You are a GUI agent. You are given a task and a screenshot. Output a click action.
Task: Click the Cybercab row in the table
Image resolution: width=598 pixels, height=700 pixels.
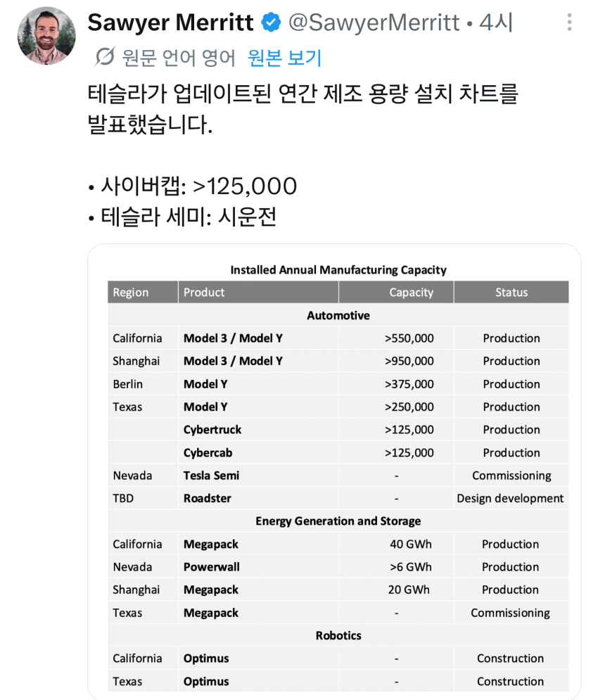[x=338, y=452]
